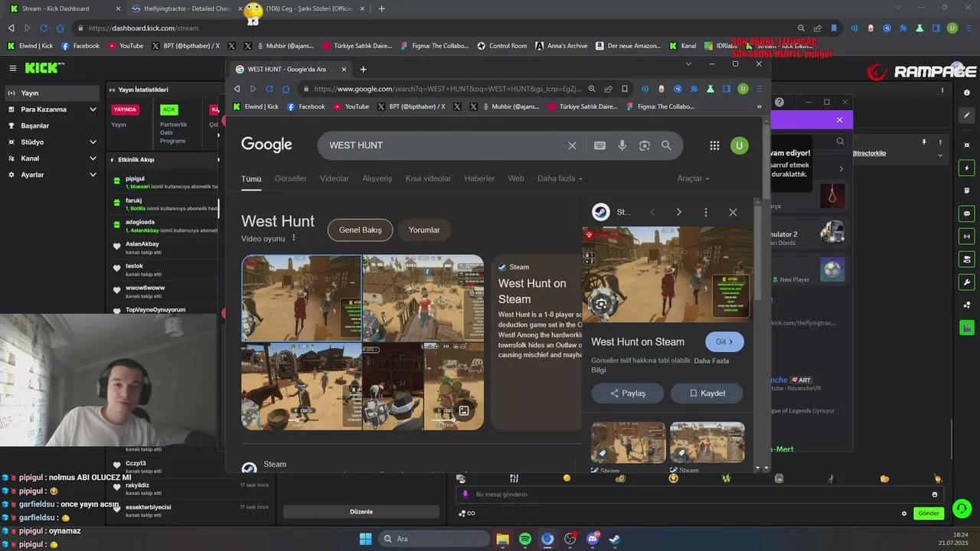Click the Paylaş share button
The height and width of the screenshot is (551, 980).
[x=627, y=393]
